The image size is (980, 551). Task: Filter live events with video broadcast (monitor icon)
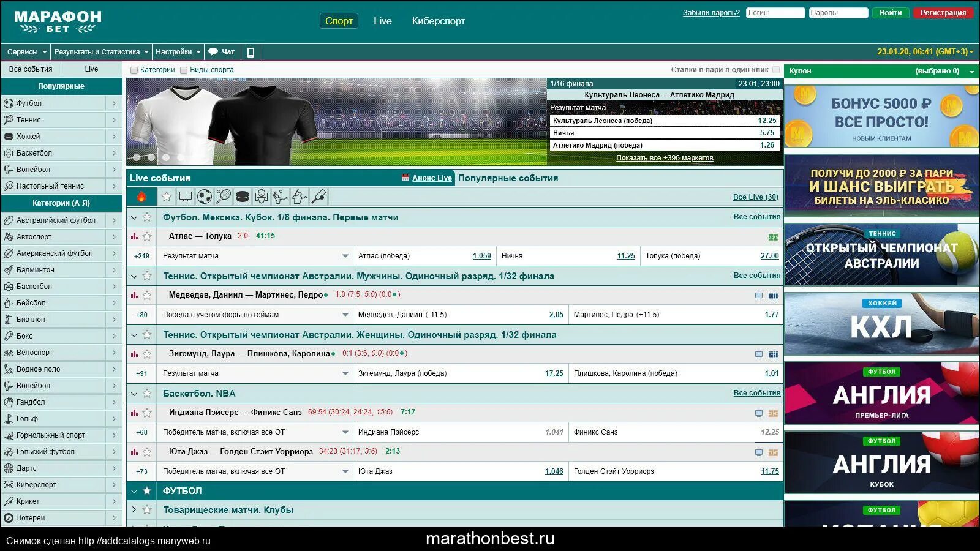[x=186, y=197]
